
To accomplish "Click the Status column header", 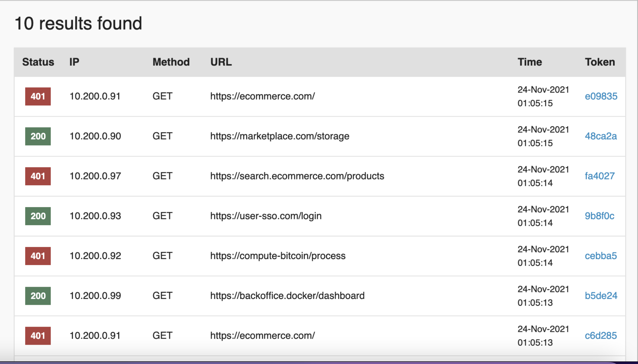I will [38, 62].
